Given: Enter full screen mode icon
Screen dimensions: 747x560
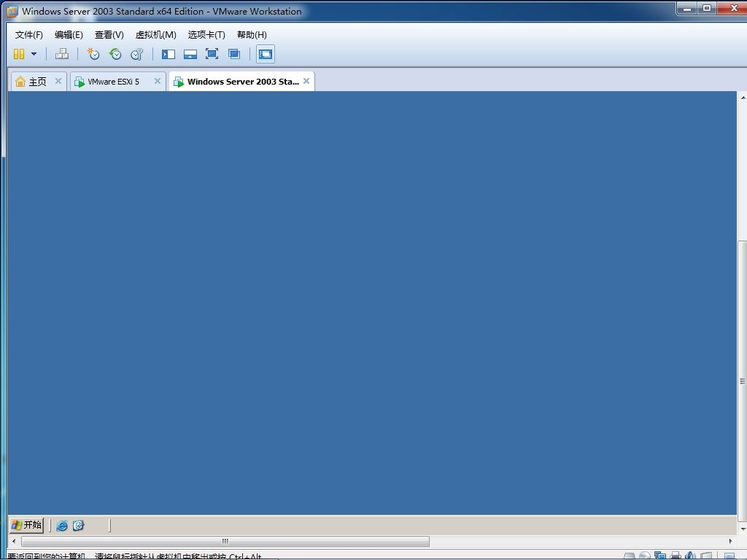Looking at the screenshot, I should [x=212, y=54].
